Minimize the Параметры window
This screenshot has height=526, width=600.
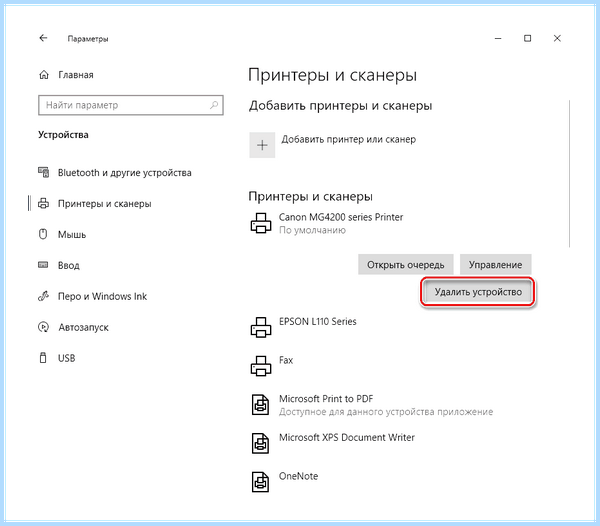pyautogui.click(x=498, y=38)
